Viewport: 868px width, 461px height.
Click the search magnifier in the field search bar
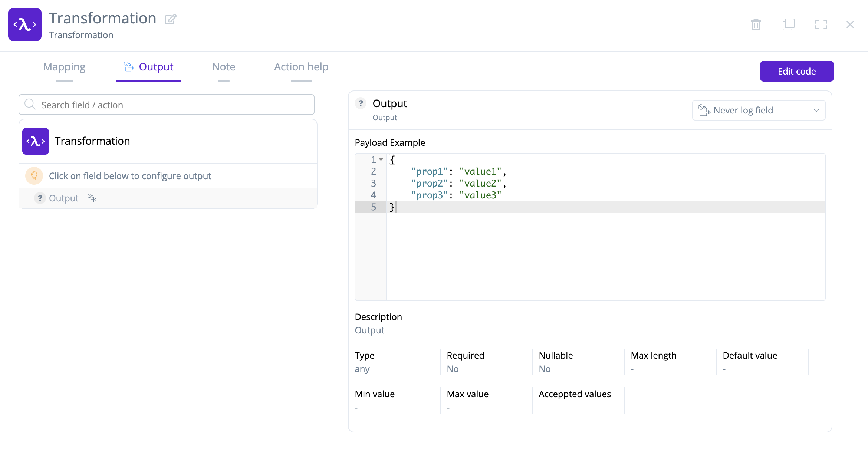click(x=30, y=104)
